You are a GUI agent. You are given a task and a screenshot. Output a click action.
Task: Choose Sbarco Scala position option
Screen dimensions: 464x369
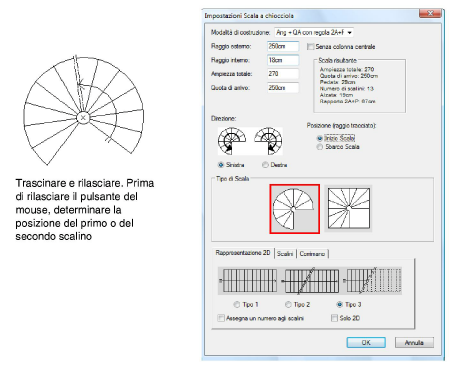[320, 147]
